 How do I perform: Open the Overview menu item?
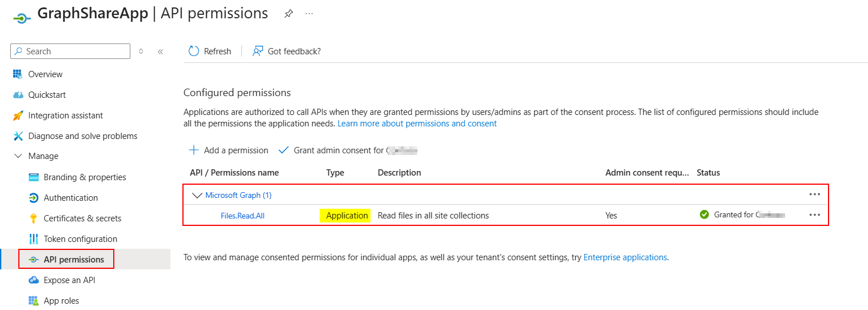[45, 74]
